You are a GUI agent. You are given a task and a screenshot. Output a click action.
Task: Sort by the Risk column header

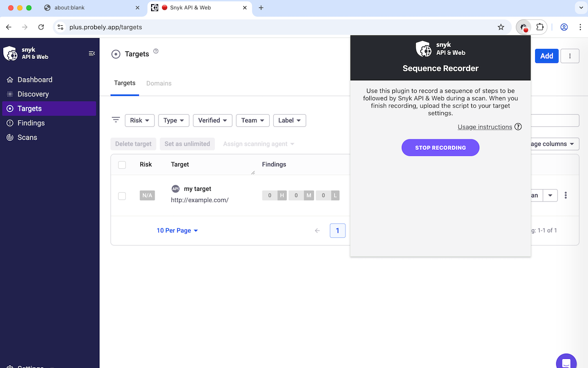[x=146, y=164]
